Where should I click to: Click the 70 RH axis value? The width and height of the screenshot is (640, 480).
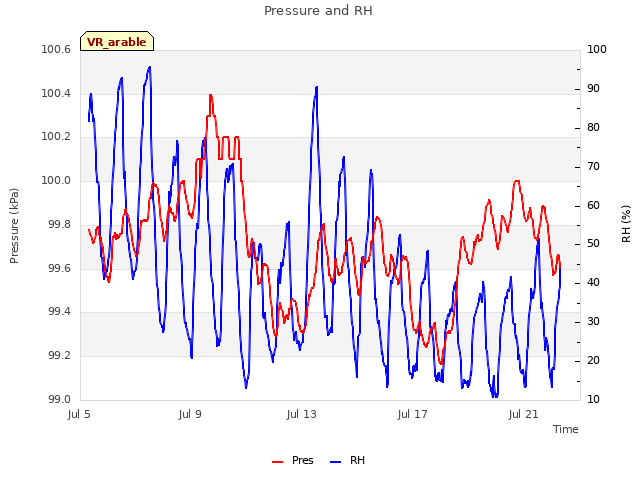coord(593,167)
